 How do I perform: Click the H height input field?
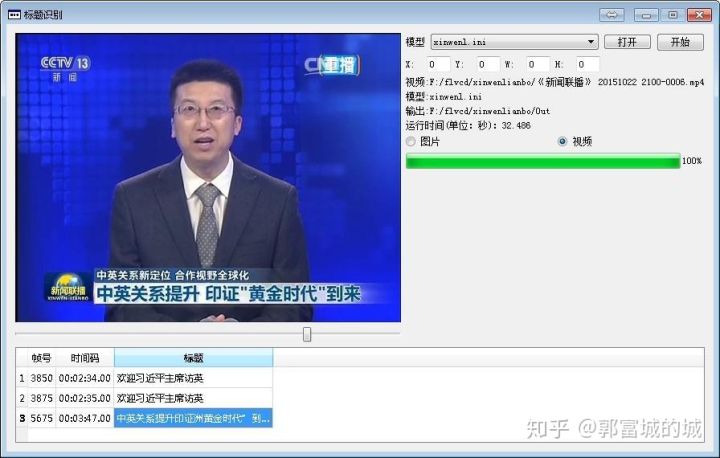click(587, 64)
